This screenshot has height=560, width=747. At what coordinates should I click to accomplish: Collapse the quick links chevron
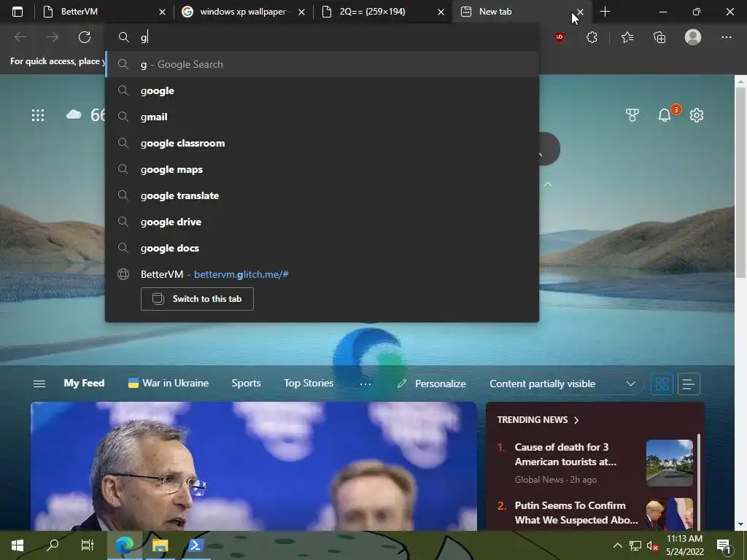tap(548, 184)
